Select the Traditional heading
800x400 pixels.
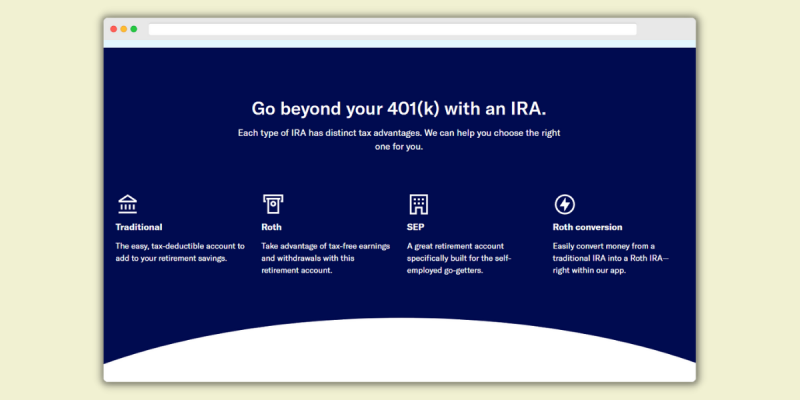pos(139,227)
